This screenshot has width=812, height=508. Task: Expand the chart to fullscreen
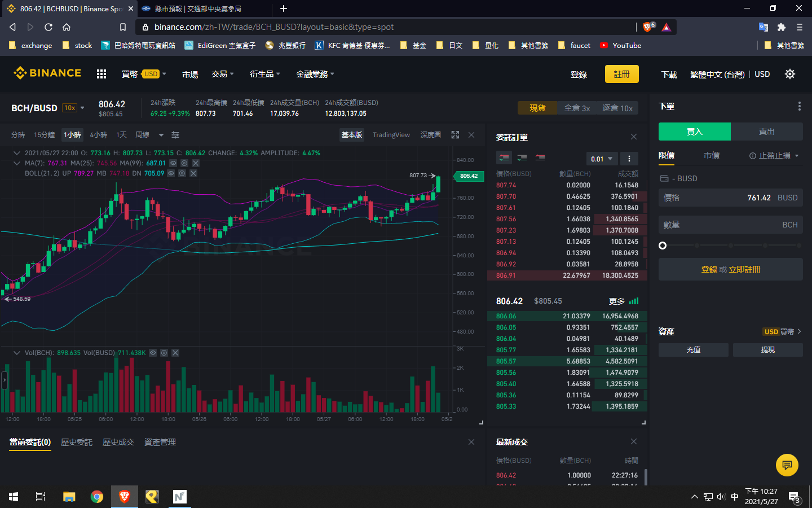[x=455, y=135]
